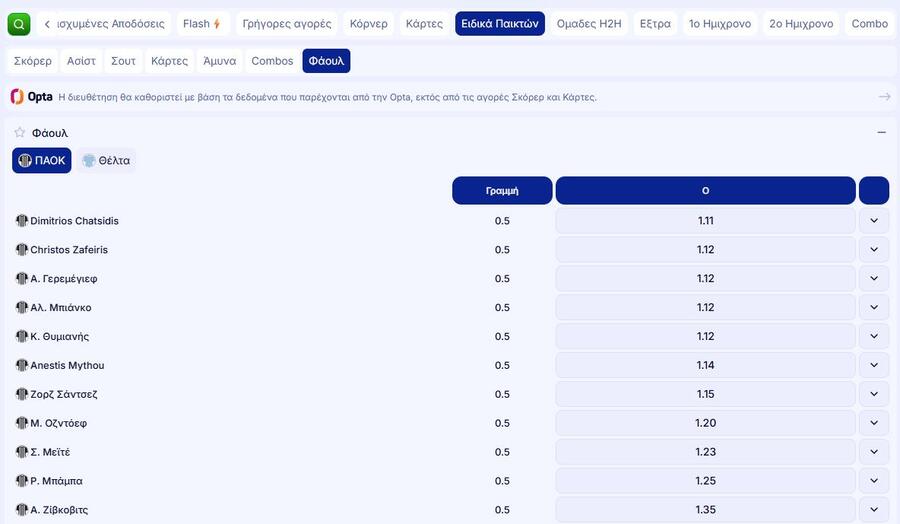Click the jersey icon next to Anestis Mythou

coord(22,366)
